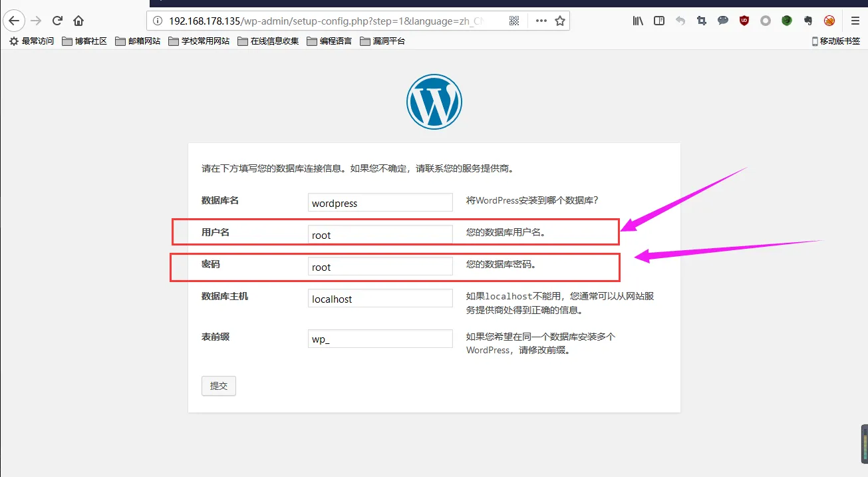Click the address bar URL field
The width and height of the screenshot is (868, 477).
[326, 21]
